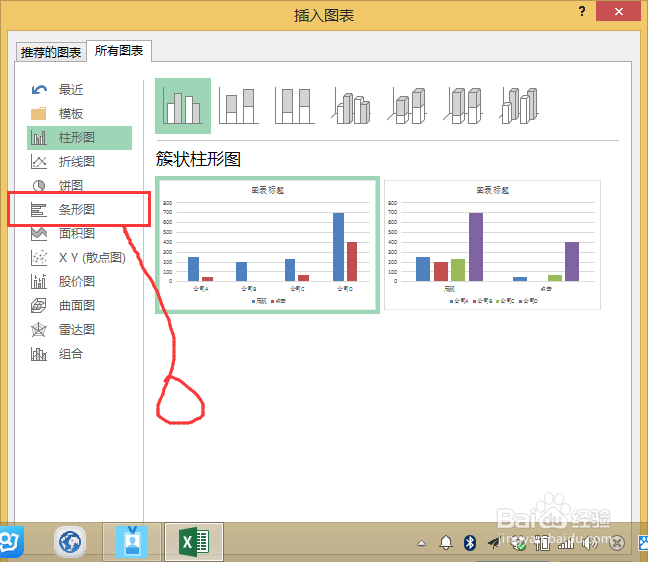
Task: Select the 折线图 line chart category
Action: coord(79,162)
